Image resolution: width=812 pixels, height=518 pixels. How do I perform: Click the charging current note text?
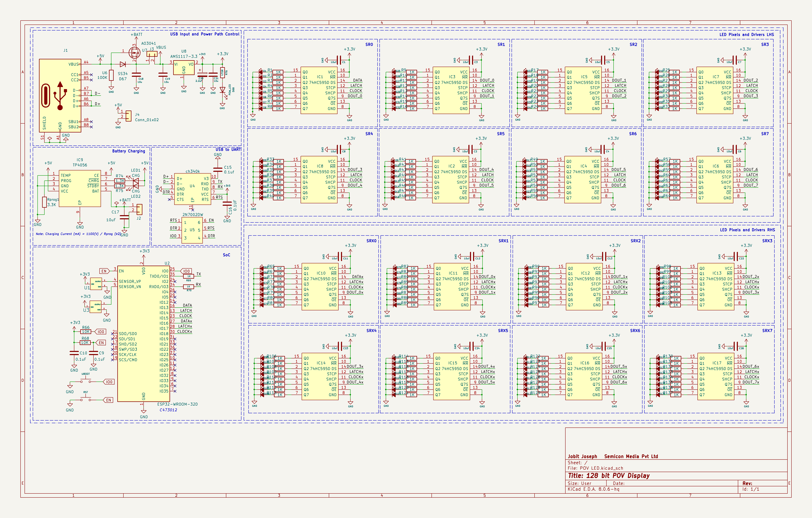coord(78,234)
